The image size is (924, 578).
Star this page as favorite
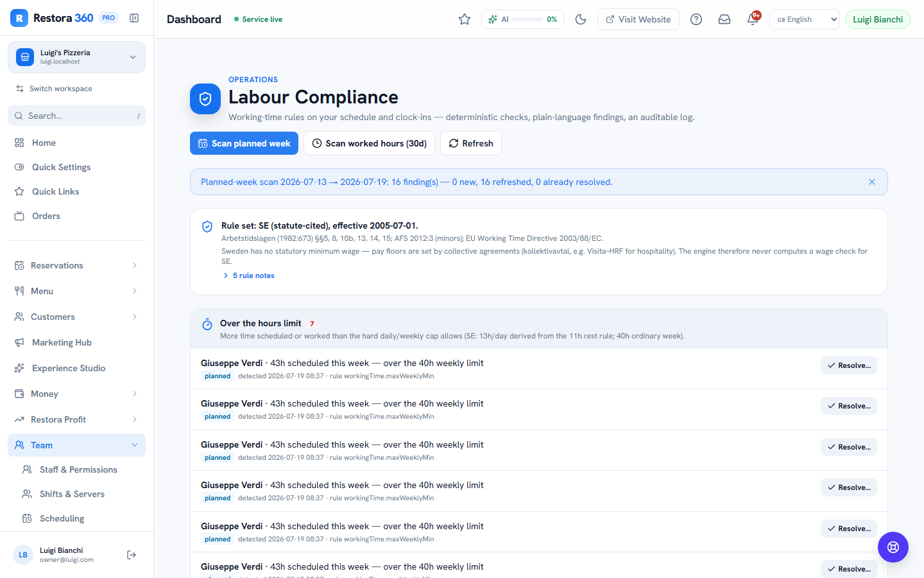465,19
